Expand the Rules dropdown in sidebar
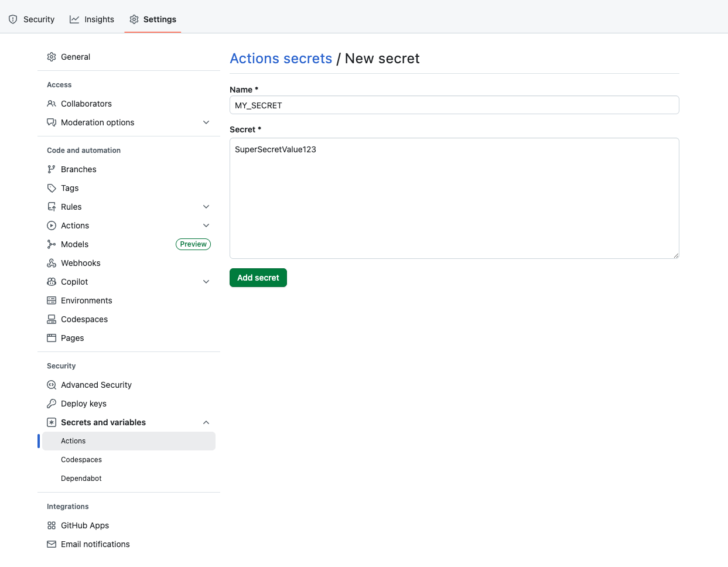 click(206, 207)
